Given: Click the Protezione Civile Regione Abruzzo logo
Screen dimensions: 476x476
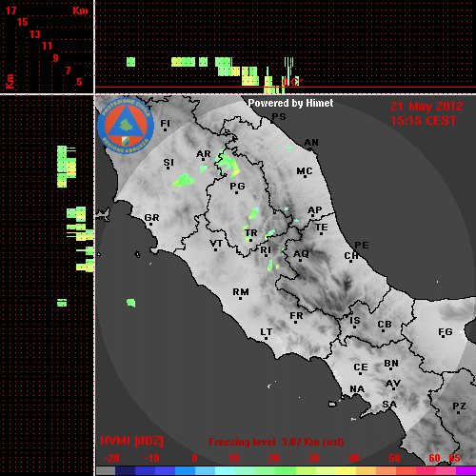Looking at the screenshot, I should 126,126.
